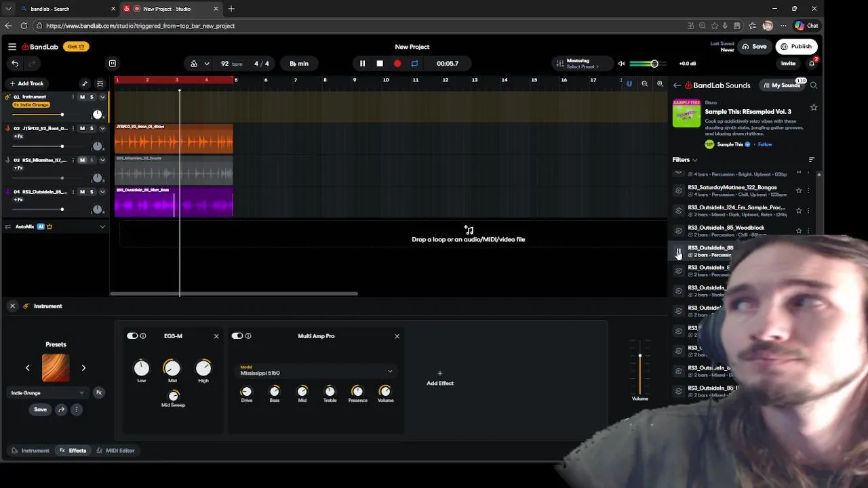Search BandLab Sounds with the magnifier icon
The width and height of the screenshot is (868, 488).
(814, 85)
